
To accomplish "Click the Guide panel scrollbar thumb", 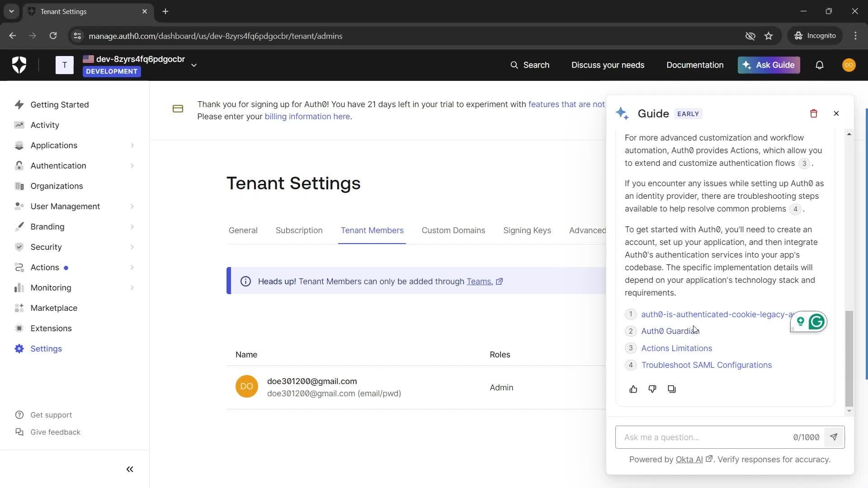I will pos(849,358).
